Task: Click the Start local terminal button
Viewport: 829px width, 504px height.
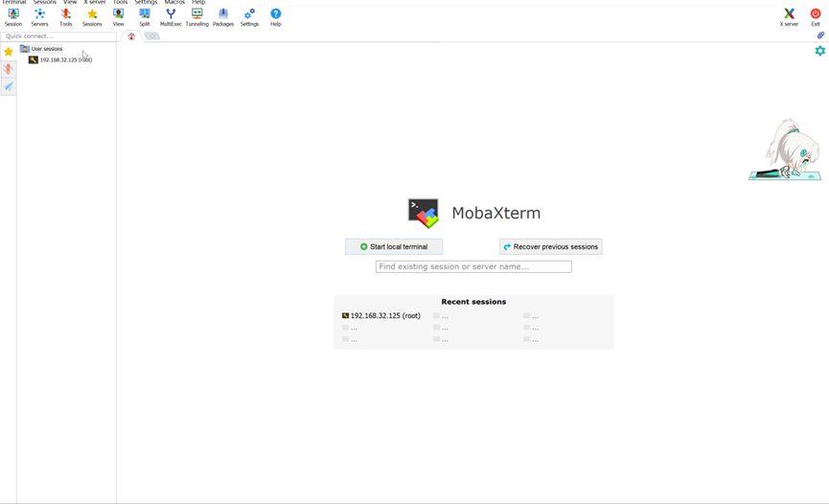Action: (x=394, y=246)
